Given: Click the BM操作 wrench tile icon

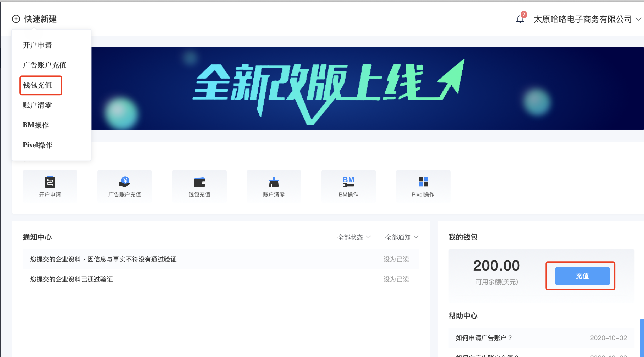Looking at the screenshot, I should click(348, 182).
